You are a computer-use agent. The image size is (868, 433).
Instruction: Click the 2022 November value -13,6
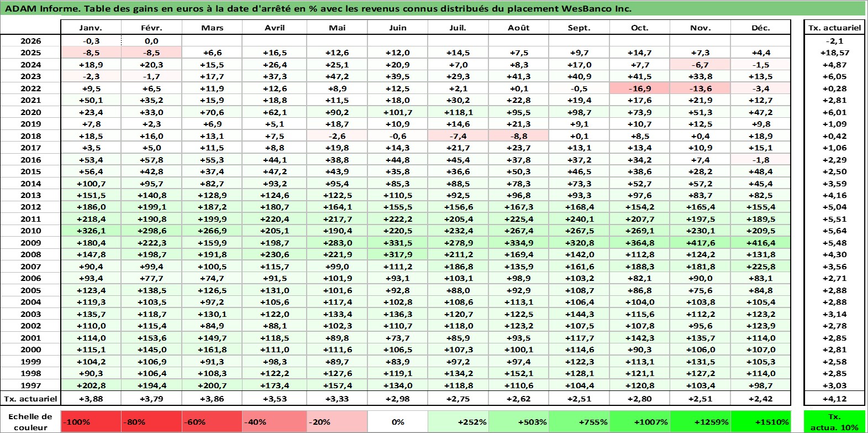tap(700, 88)
